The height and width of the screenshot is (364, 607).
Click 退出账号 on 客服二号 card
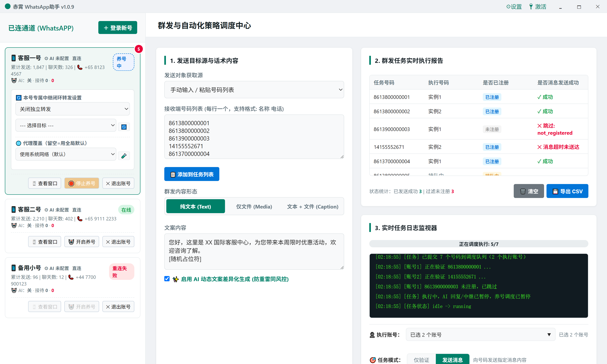[x=118, y=242]
